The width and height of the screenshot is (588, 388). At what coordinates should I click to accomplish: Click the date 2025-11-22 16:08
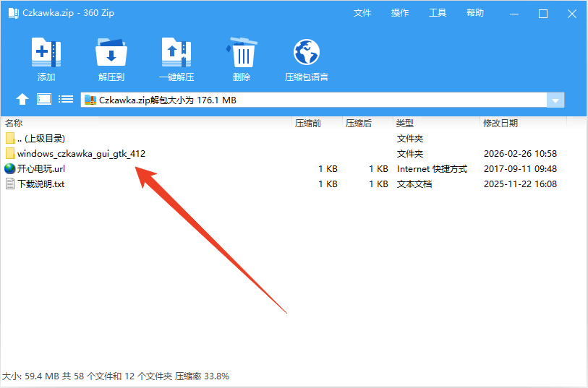click(x=520, y=184)
